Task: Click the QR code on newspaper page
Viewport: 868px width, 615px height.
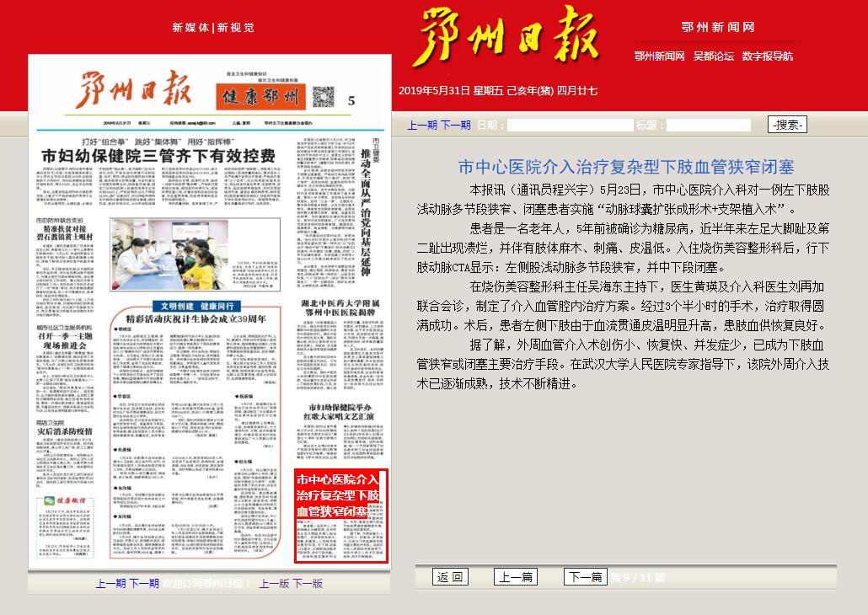Action: click(x=324, y=97)
